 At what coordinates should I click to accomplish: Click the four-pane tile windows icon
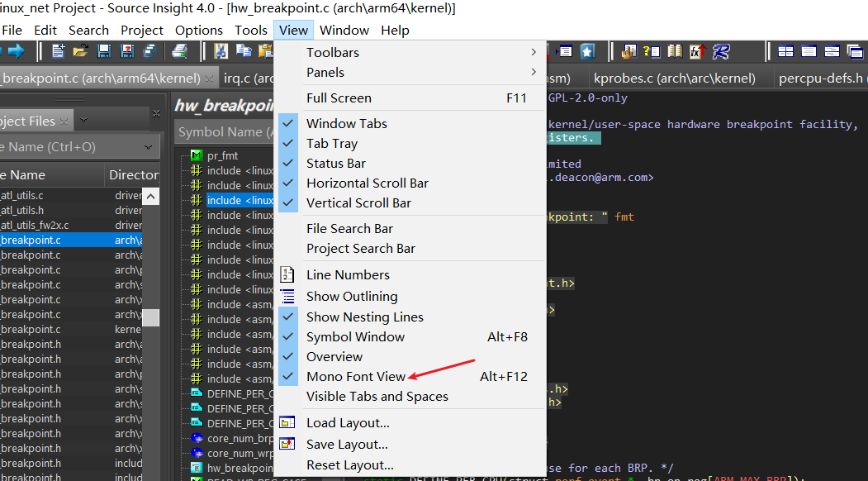pos(785,51)
